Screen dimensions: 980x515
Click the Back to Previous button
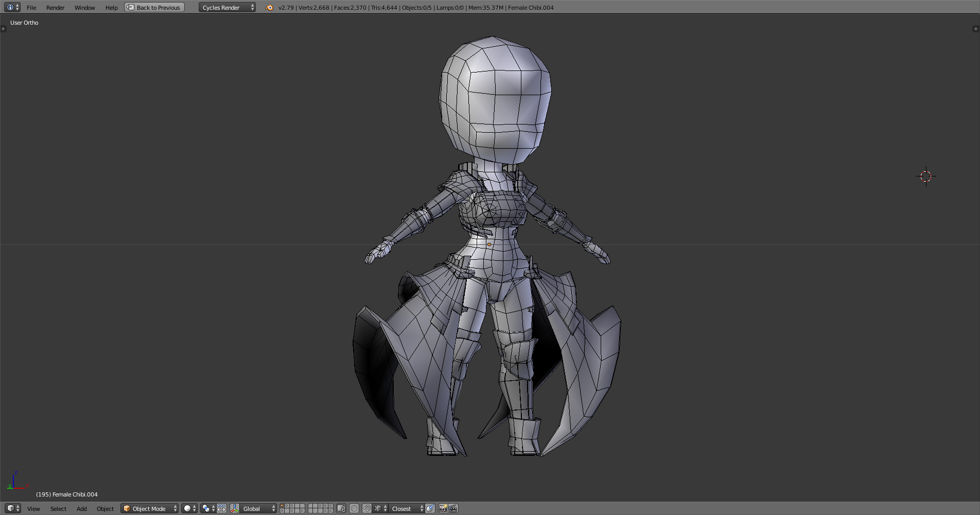click(154, 7)
